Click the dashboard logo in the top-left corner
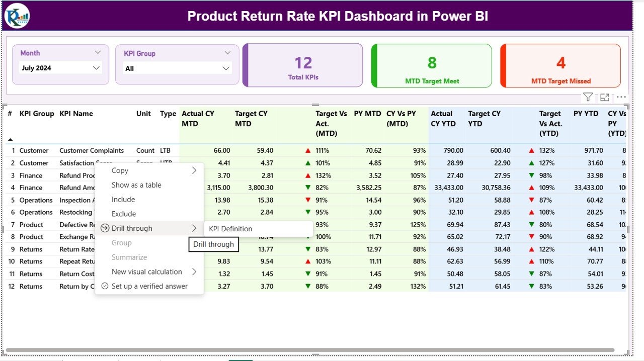 point(17,15)
